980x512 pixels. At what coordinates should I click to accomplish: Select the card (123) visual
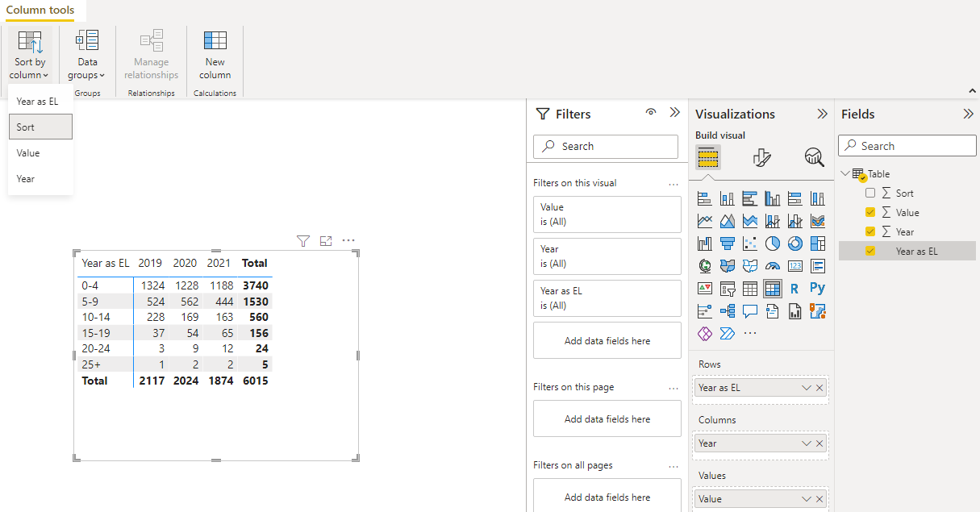coord(794,266)
